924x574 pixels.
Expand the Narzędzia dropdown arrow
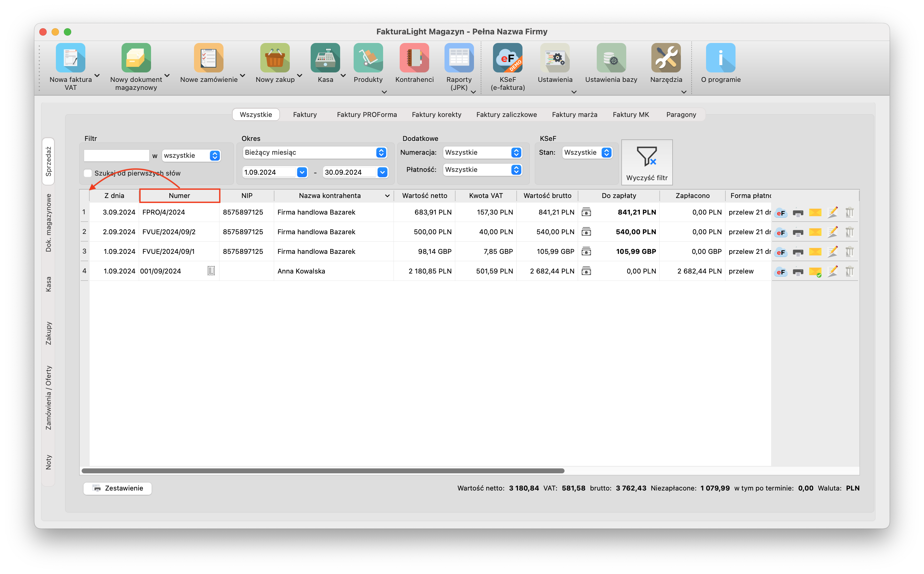683,92
